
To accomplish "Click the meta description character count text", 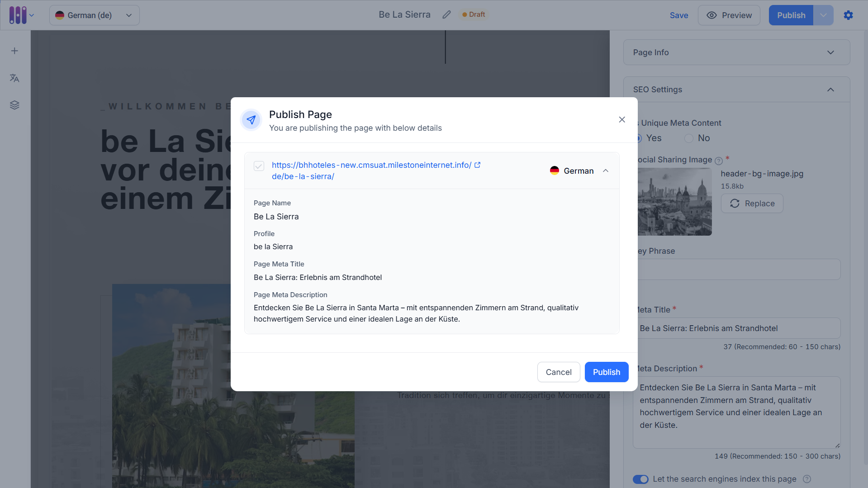I will pos(778,456).
